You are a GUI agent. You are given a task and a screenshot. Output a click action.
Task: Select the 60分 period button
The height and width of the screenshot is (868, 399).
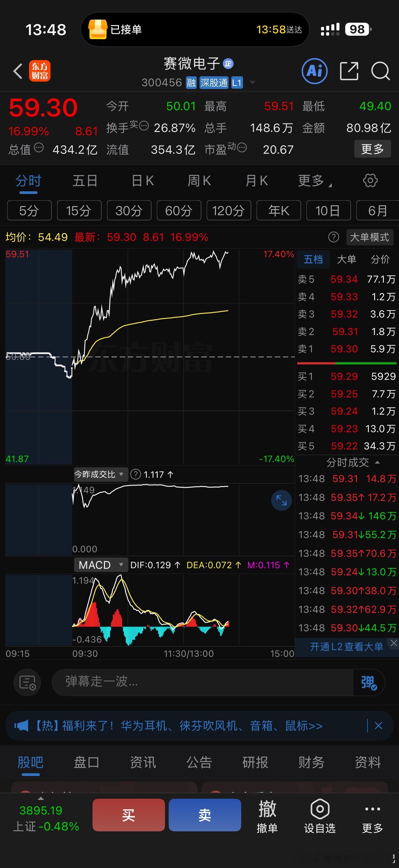[179, 211]
